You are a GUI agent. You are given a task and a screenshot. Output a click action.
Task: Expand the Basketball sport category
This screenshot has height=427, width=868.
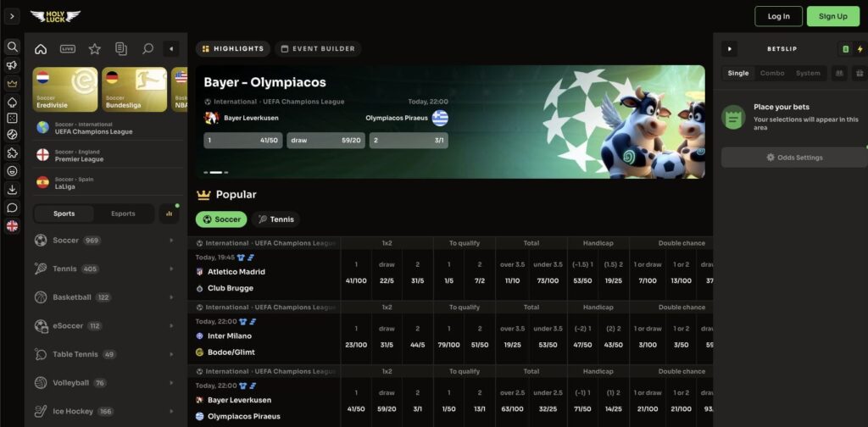(x=105, y=297)
